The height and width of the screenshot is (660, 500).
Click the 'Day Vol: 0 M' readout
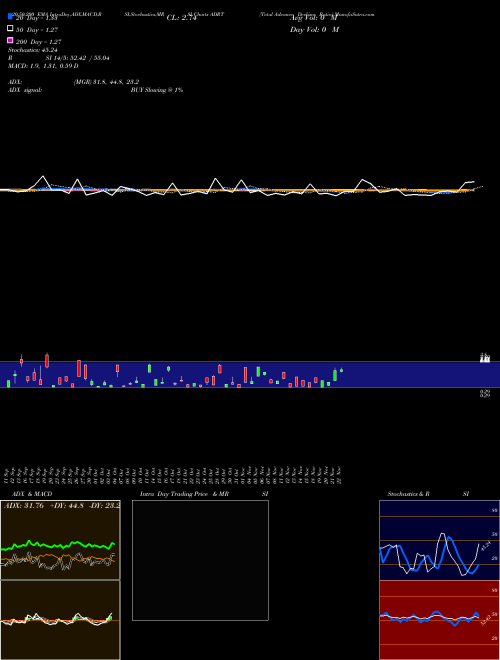click(314, 29)
